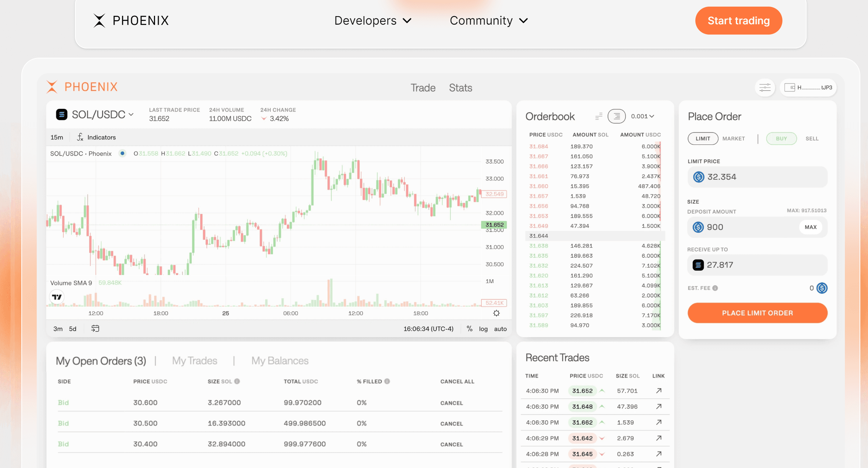868x468 pixels.
Task: Open chart settings gear icon
Action: click(x=496, y=313)
